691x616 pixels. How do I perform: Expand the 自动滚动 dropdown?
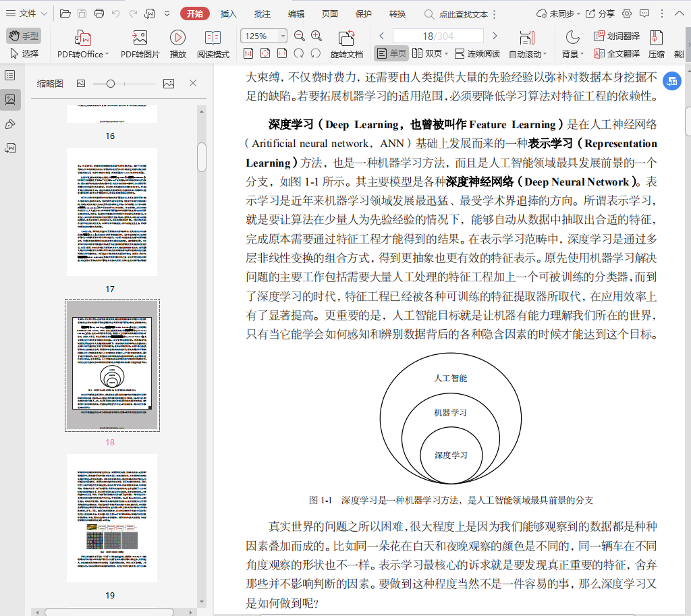pos(546,55)
